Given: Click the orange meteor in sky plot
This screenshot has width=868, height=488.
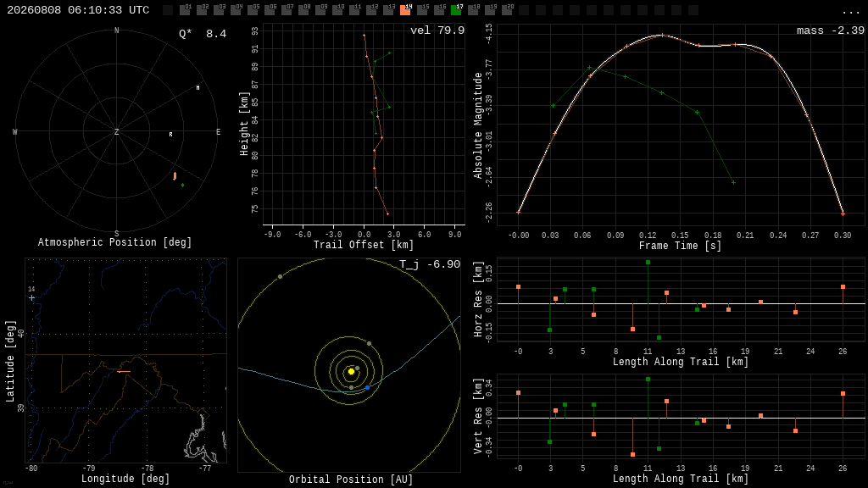Looking at the screenshot, I should click(175, 176).
